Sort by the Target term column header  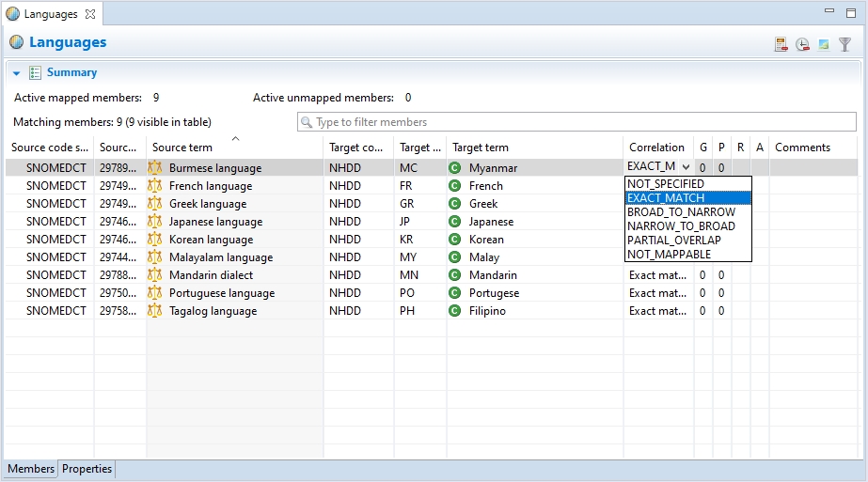coord(481,148)
